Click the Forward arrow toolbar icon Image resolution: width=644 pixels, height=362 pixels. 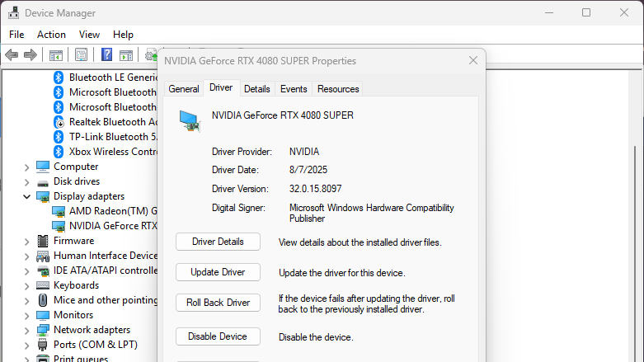[x=31, y=55]
